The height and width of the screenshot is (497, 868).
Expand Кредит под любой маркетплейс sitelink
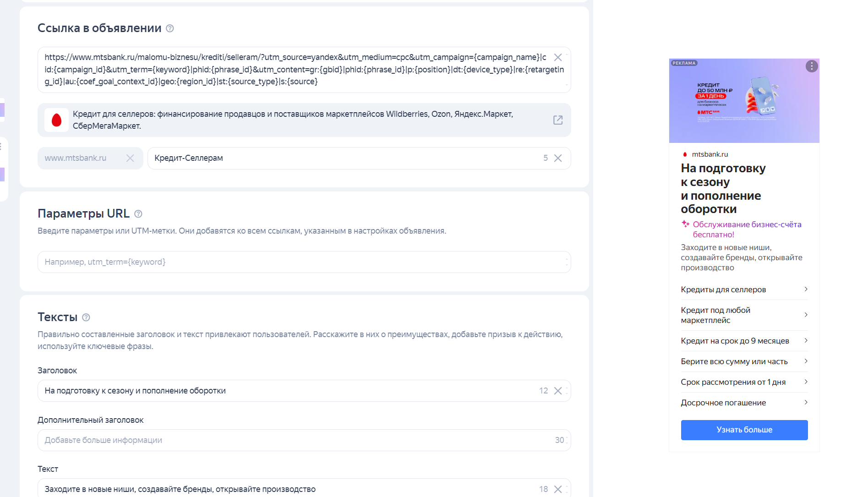pos(744,315)
